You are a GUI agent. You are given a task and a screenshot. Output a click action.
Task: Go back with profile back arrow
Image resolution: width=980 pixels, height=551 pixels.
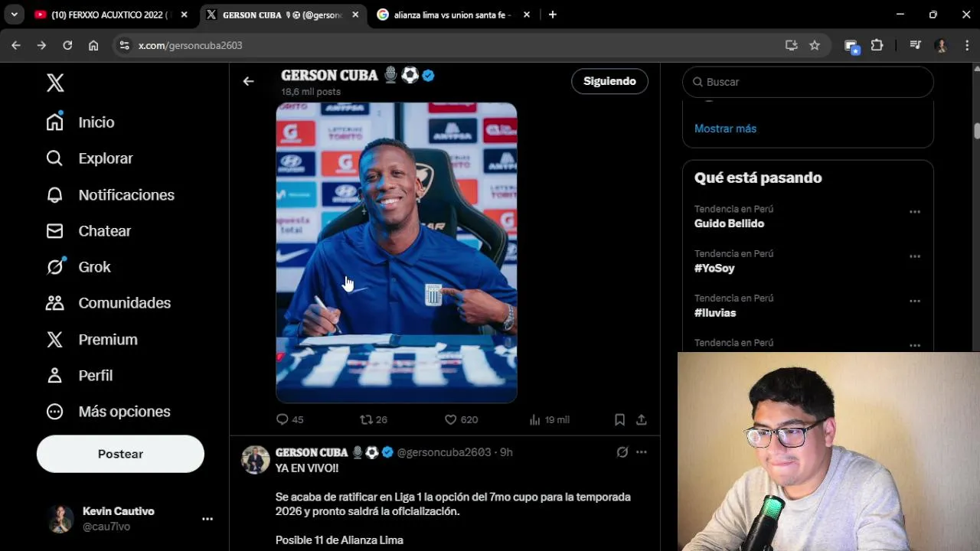pos(248,81)
